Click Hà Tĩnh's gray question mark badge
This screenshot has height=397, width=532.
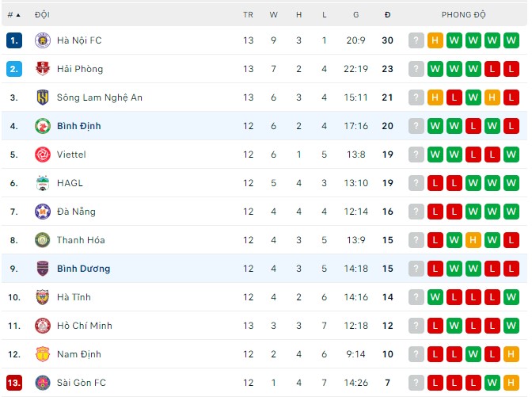pos(416,297)
